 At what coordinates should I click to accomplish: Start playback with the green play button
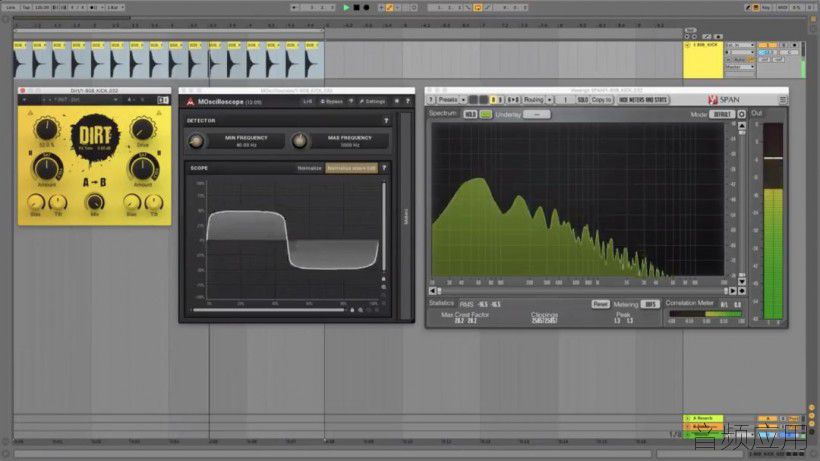[x=346, y=8]
